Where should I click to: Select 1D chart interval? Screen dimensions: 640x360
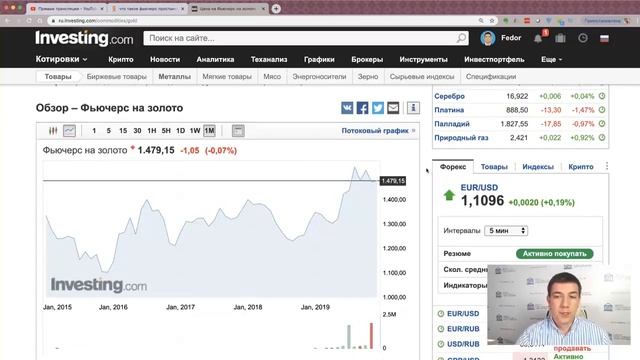coord(180,131)
